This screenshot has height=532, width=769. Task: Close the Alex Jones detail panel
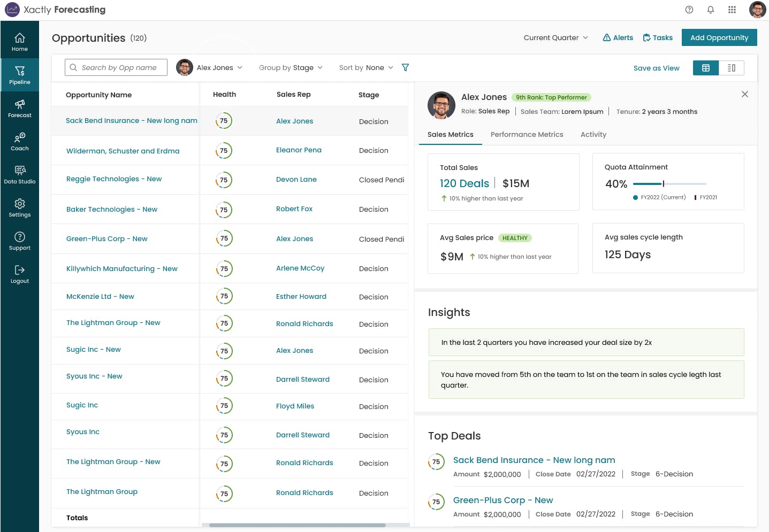tap(745, 94)
